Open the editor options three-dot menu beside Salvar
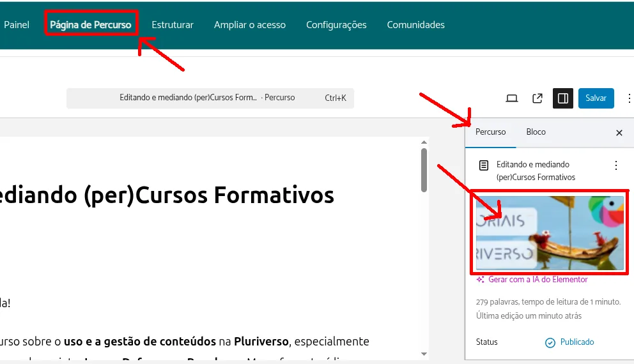Viewport: 634px width, 364px height. (x=628, y=98)
